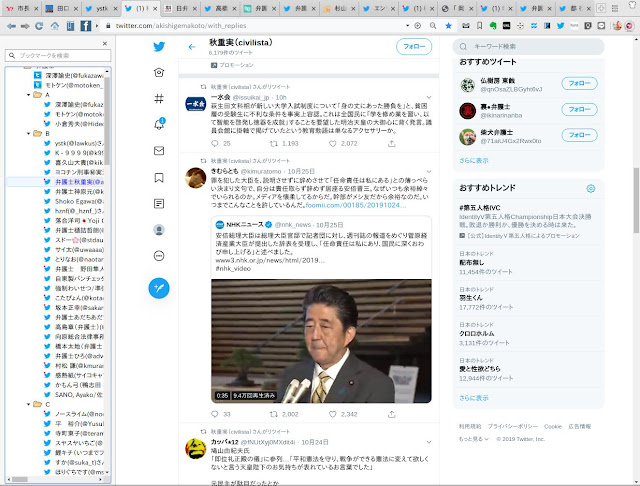This screenshot has height=486, width=640.
Task: Open the notifications bell icon
Action: point(159,124)
